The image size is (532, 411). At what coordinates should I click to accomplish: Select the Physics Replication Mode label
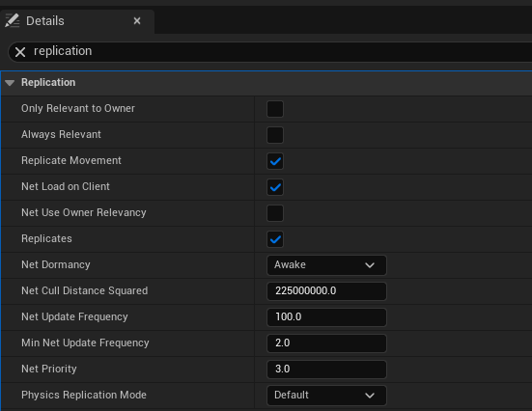click(84, 395)
